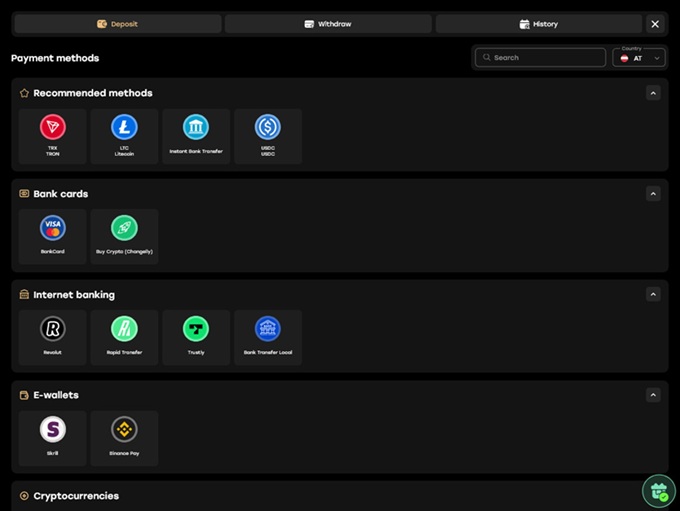Click the payment methods Search field

(x=540, y=58)
